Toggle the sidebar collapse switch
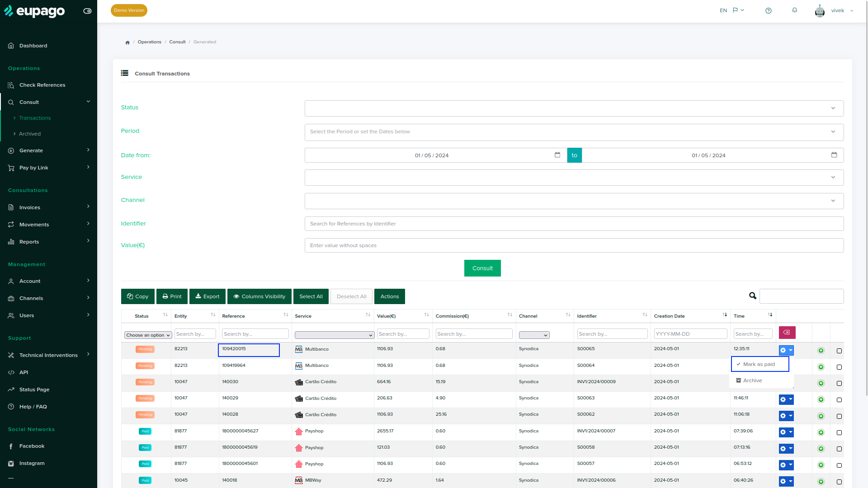Image resolution: width=868 pixels, height=488 pixels. coord(87,11)
